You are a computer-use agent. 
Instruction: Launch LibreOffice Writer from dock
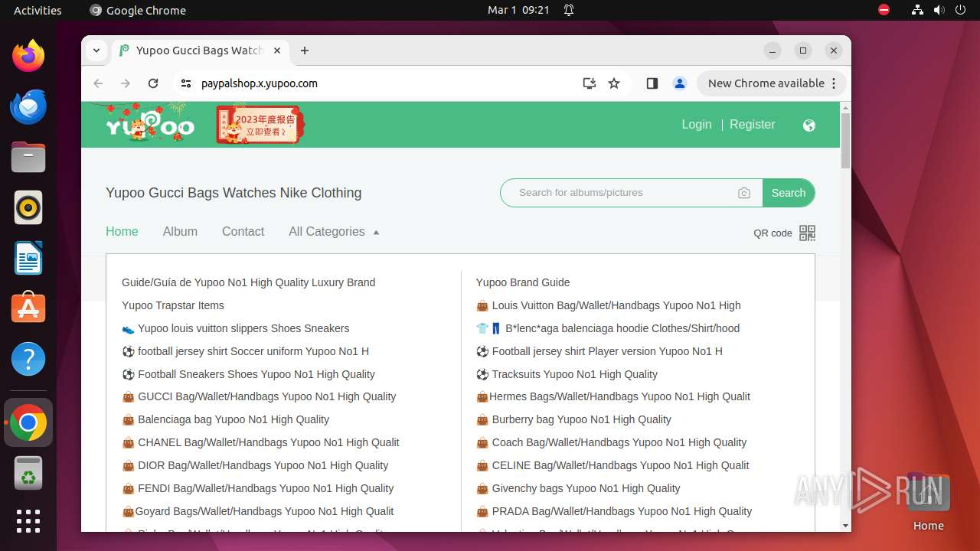pyautogui.click(x=28, y=258)
